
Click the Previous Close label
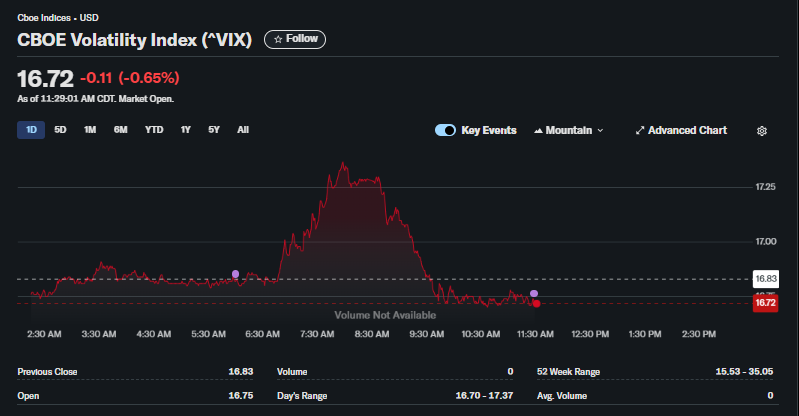47,372
